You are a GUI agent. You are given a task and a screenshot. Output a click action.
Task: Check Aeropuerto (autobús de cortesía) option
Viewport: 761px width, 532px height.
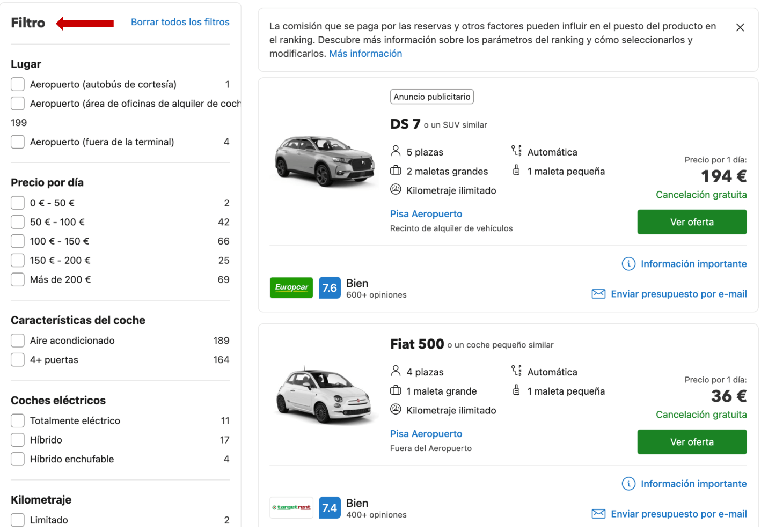pyautogui.click(x=18, y=84)
